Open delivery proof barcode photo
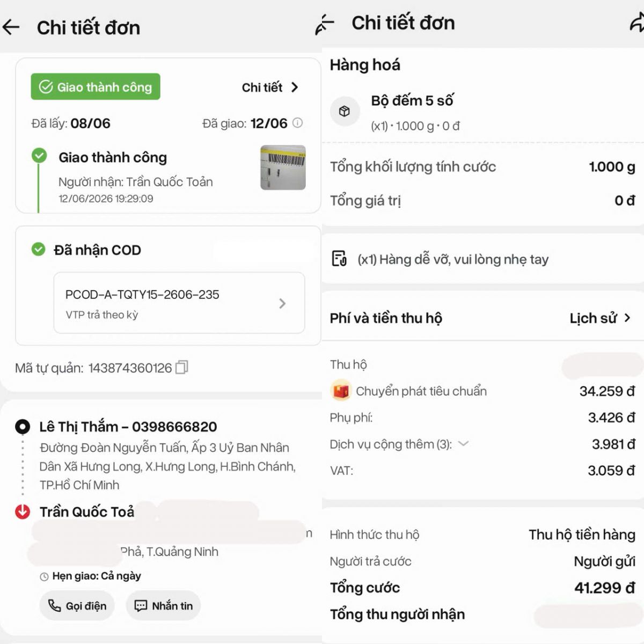Image resolution: width=644 pixels, height=644 pixels. click(283, 167)
